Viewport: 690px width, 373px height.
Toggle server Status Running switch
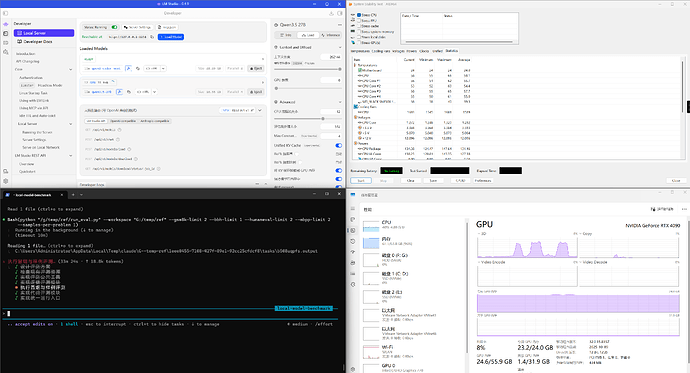click(114, 27)
